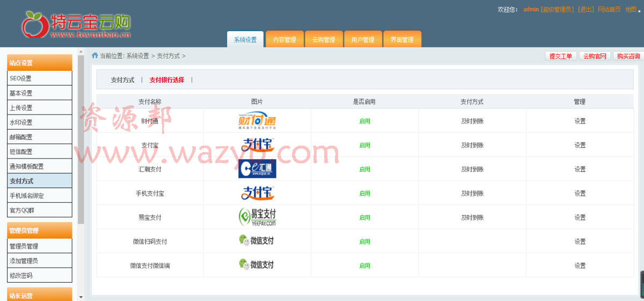Click the sidebar vertical scrollbar
Screen dimensions: 644x301
pyautogui.click(x=81, y=140)
